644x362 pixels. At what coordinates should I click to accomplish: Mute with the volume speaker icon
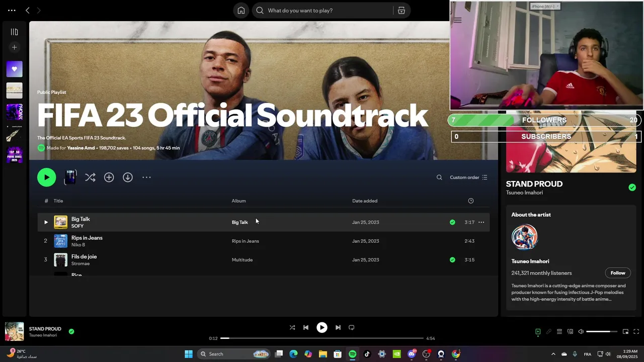click(581, 331)
